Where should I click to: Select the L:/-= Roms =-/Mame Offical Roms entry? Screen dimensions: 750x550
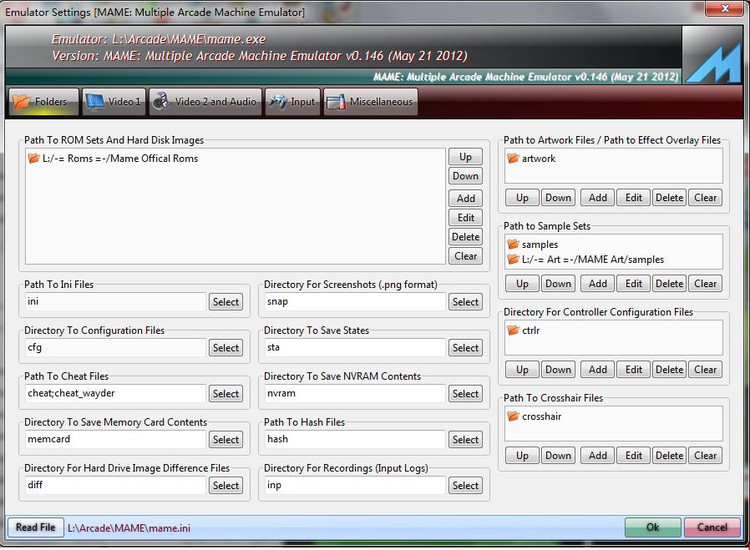point(120,158)
